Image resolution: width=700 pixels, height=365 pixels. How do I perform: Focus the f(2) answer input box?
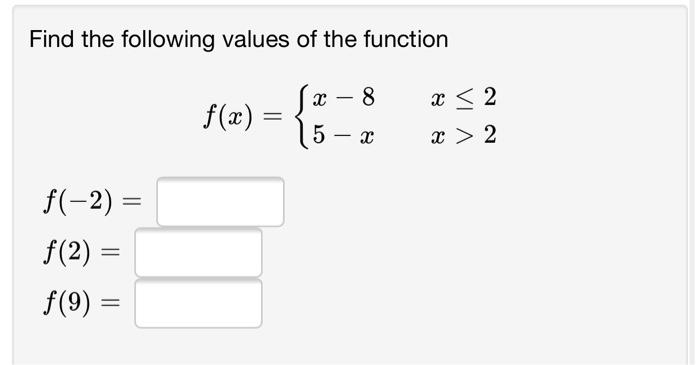pos(198,253)
